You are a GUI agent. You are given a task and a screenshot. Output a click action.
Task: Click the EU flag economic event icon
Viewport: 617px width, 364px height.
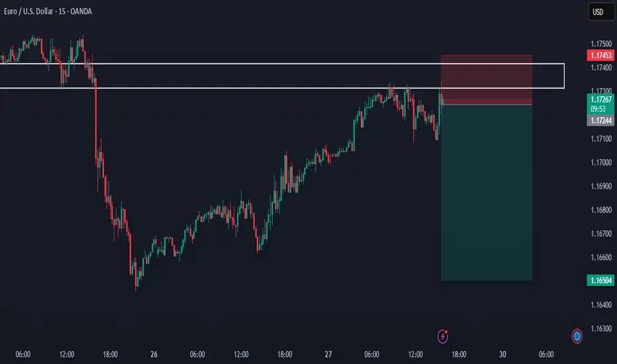coord(577,336)
